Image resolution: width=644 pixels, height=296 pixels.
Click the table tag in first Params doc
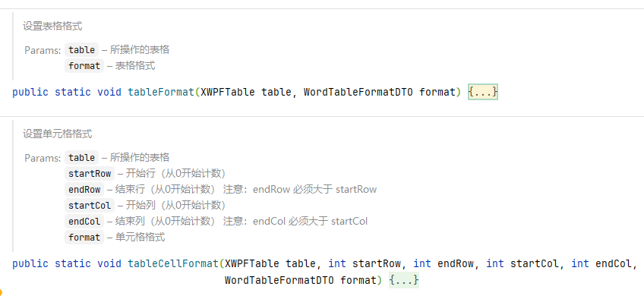82,50
